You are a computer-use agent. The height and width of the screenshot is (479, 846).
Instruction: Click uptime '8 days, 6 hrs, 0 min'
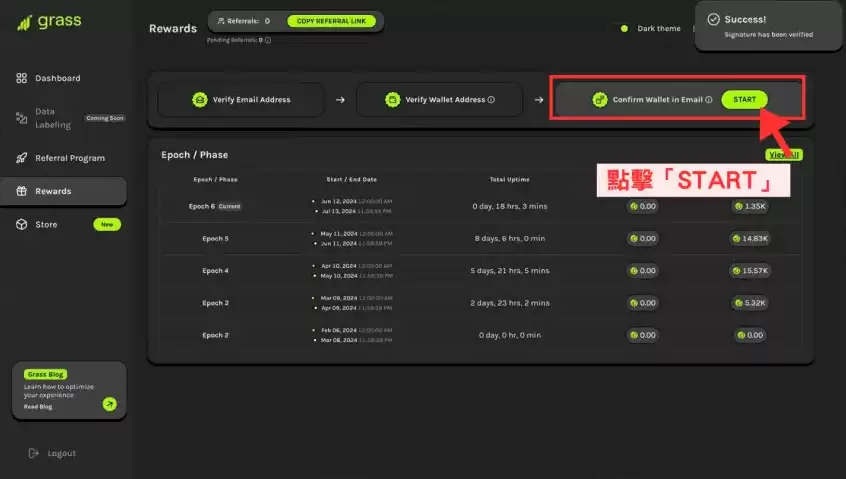510,238
